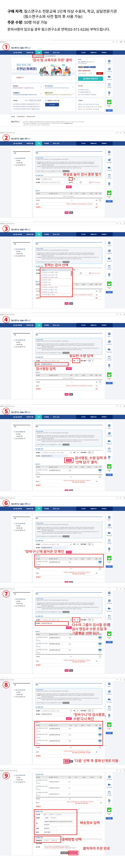Open 연구소 소개 menu in step 1 navigation
The image size is (125, 868).
coord(56,52)
